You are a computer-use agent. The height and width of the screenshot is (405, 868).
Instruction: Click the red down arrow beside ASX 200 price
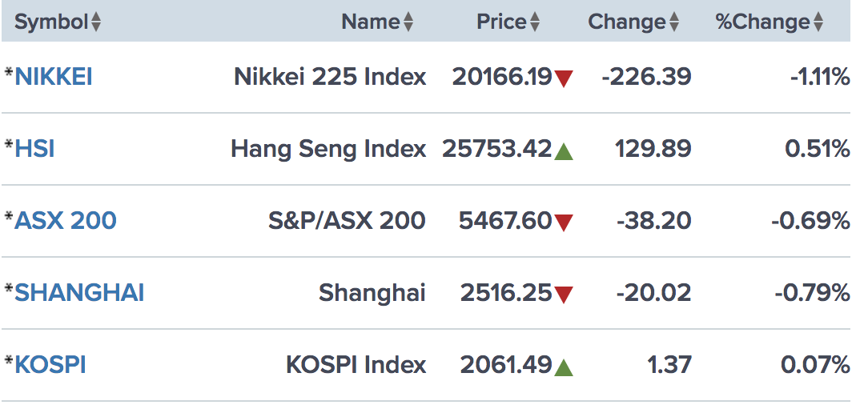point(564,223)
